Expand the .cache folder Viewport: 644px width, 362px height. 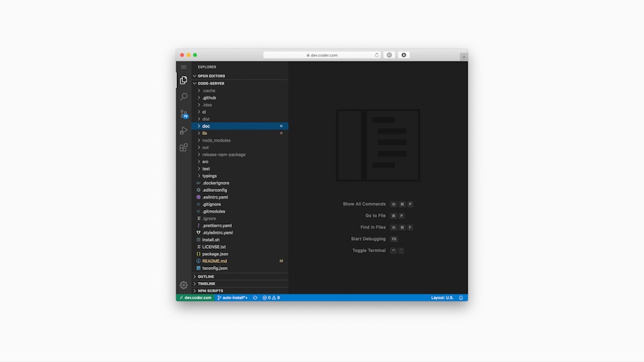[x=240, y=90]
